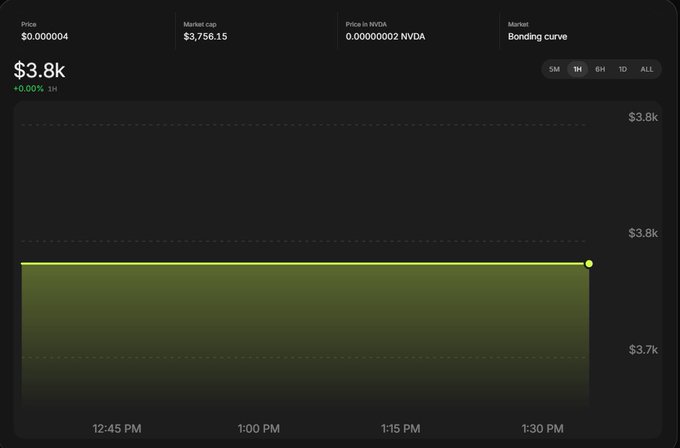Switch chart range to 5M
Image resolution: width=680 pixels, height=448 pixels.
click(x=554, y=69)
